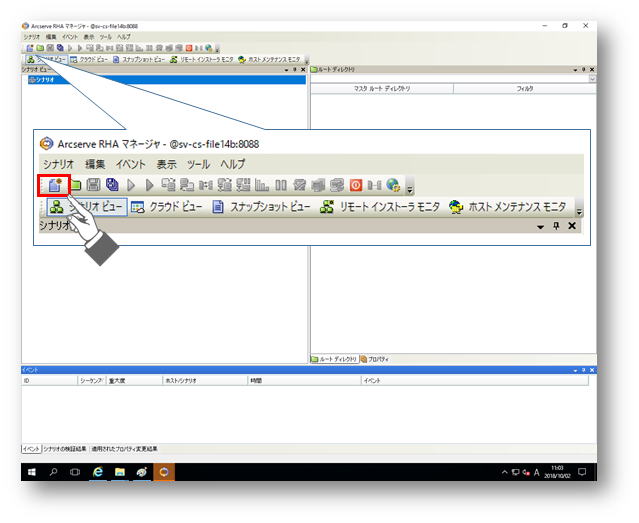Close the イベント panel

point(592,370)
